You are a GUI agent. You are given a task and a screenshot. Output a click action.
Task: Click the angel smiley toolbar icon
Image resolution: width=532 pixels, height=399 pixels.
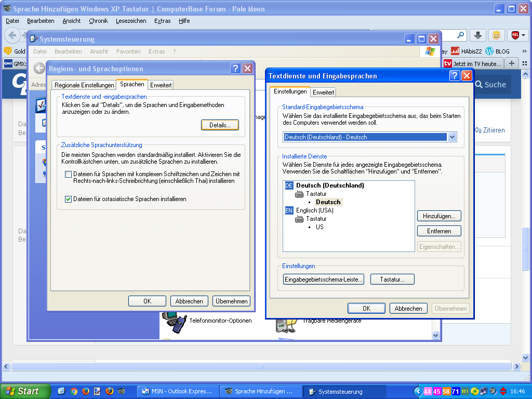tap(496, 35)
